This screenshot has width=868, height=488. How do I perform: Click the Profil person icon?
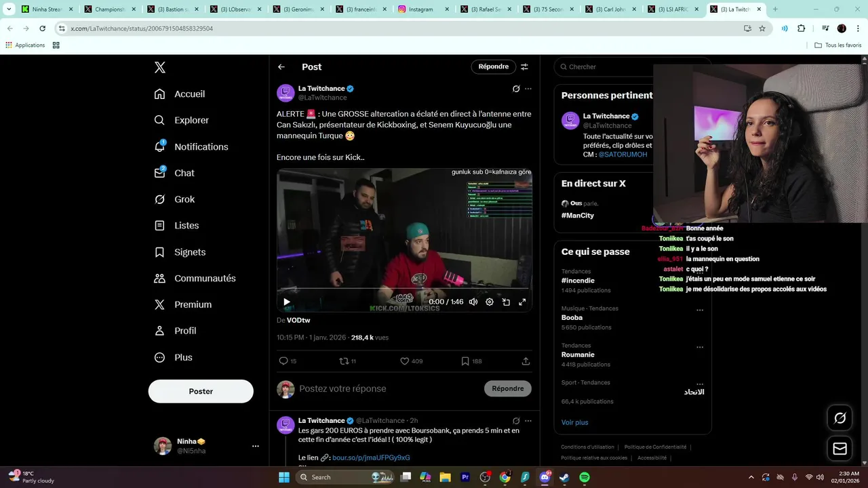159,331
